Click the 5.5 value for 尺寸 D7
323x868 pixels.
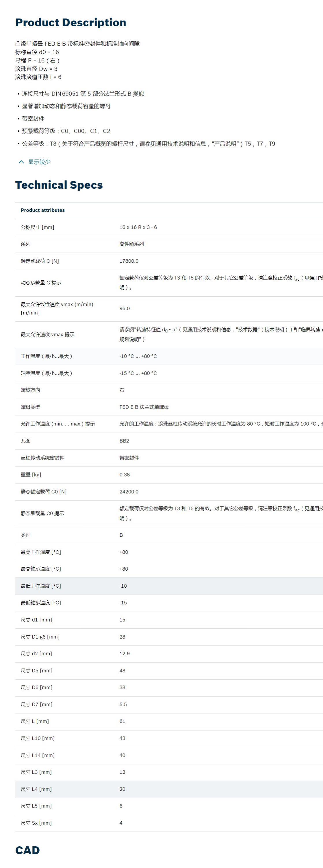[123, 704]
